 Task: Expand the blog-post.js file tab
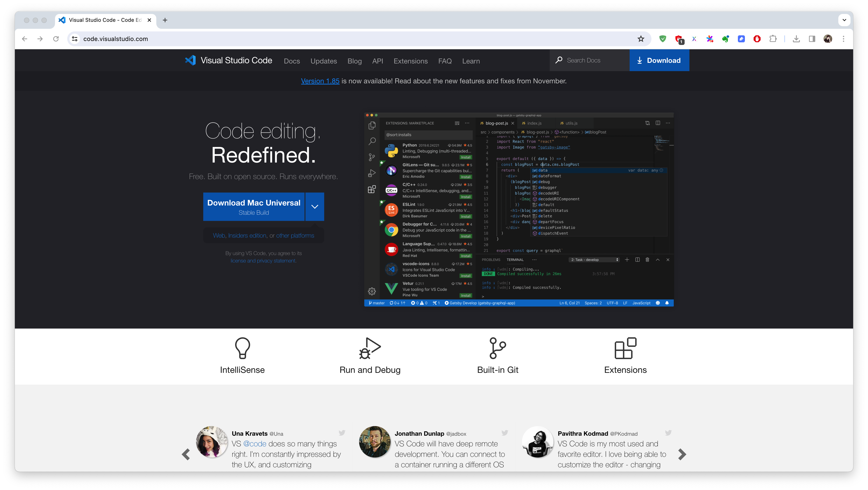pos(495,123)
